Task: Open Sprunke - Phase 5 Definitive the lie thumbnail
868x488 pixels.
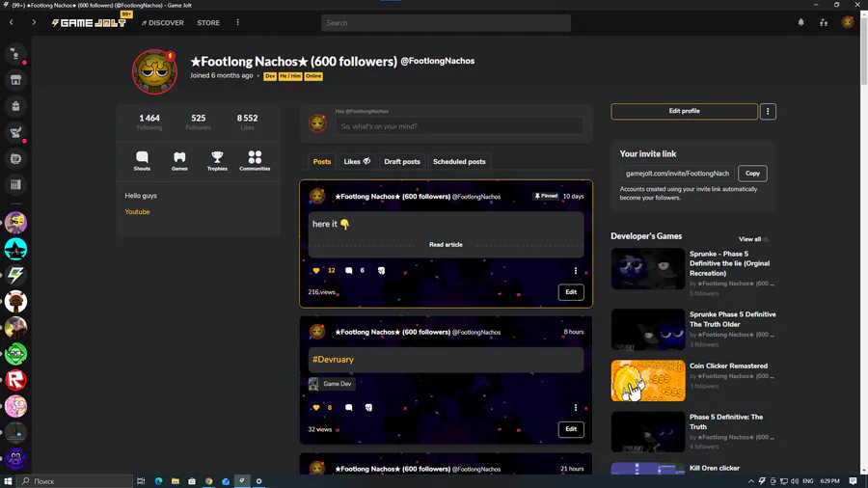Action: (x=648, y=269)
